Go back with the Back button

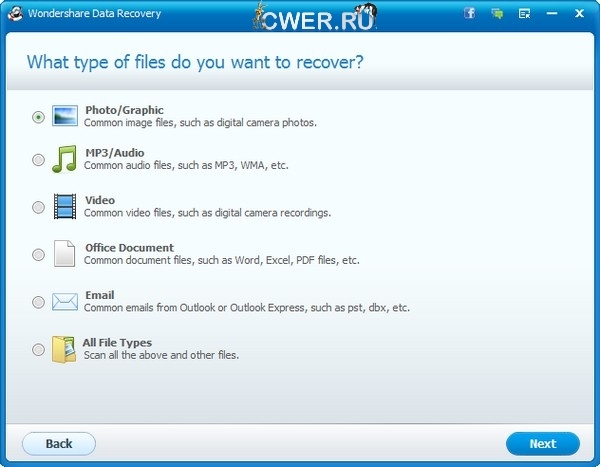click(59, 444)
